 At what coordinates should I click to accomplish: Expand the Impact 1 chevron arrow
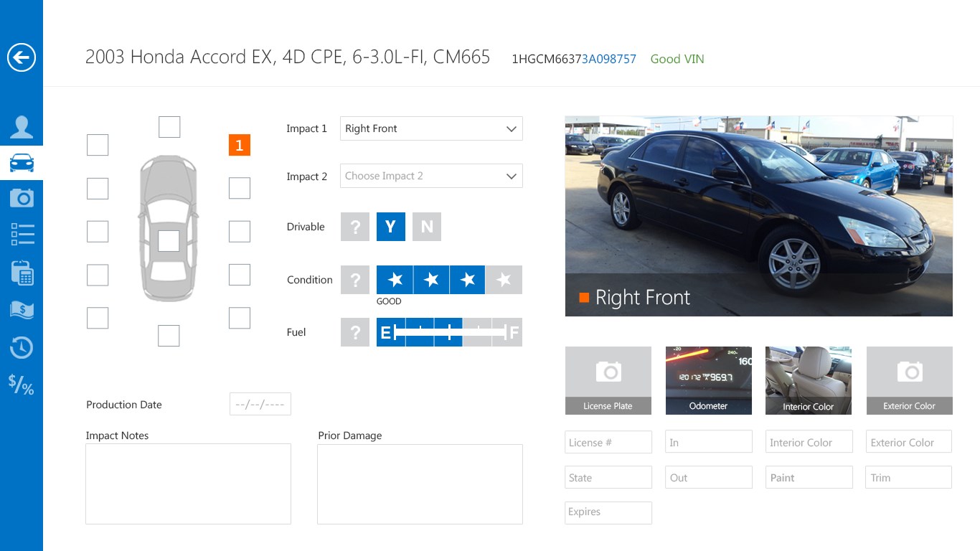(x=511, y=128)
